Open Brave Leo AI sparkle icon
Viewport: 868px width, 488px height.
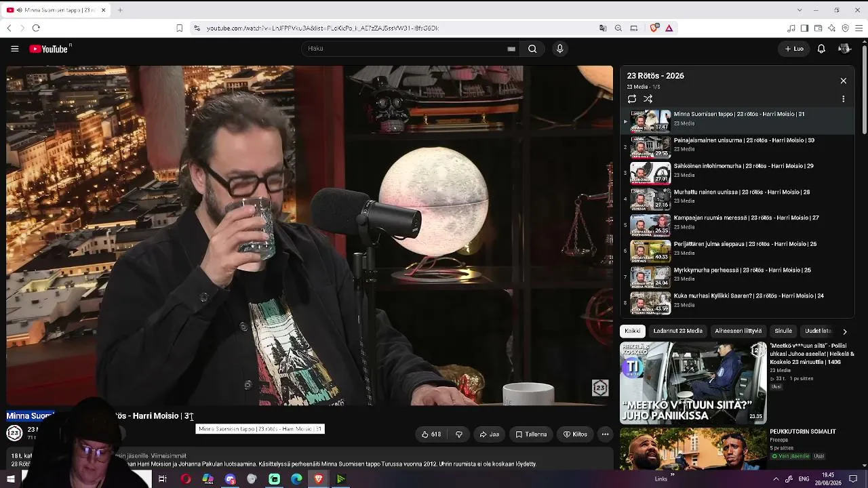(x=831, y=28)
